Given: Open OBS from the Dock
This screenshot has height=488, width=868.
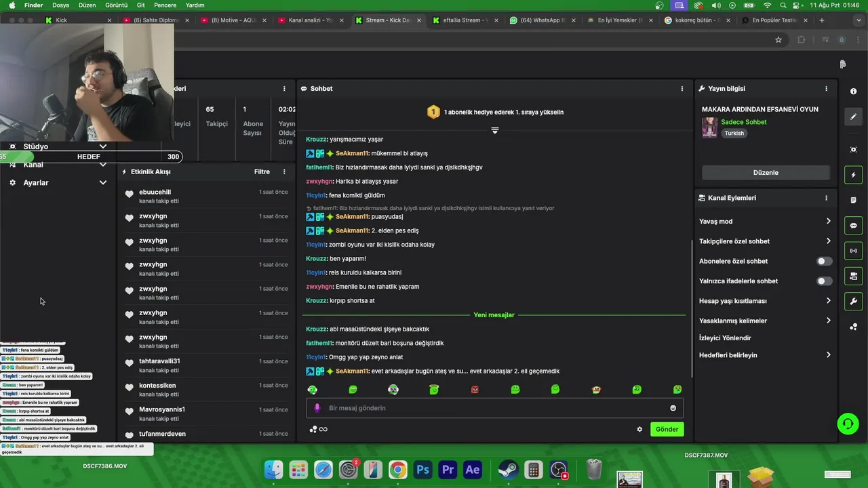Looking at the screenshot, I should (x=558, y=470).
